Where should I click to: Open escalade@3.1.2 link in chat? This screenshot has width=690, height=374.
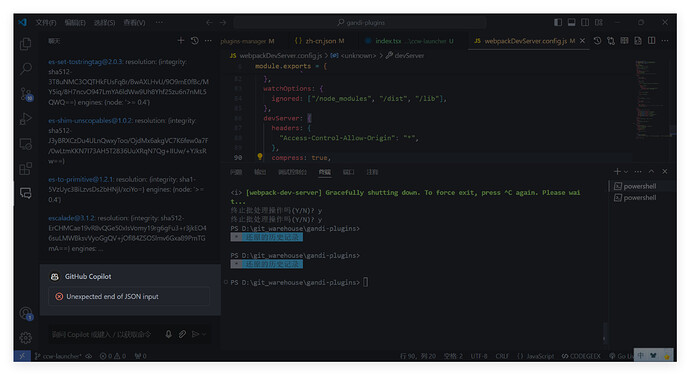tap(71, 218)
